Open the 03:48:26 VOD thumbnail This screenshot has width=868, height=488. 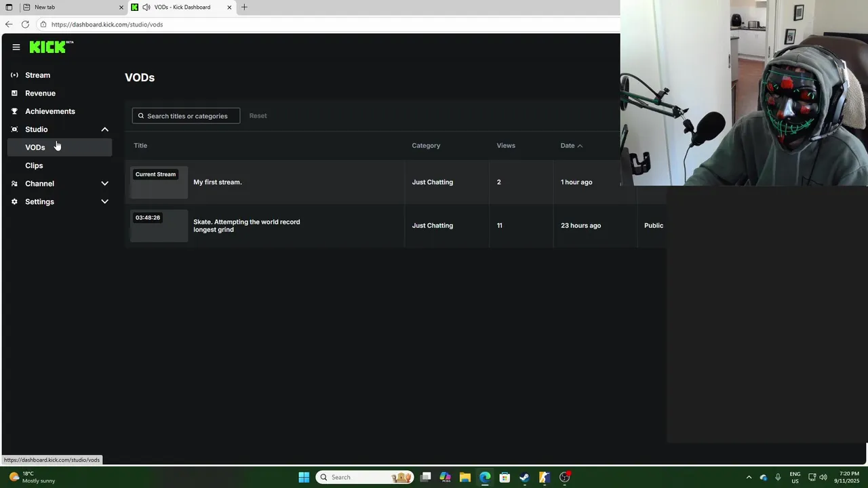(x=159, y=226)
